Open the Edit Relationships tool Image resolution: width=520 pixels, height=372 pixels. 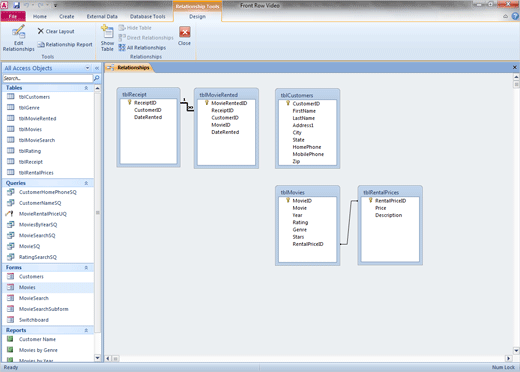(x=18, y=38)
